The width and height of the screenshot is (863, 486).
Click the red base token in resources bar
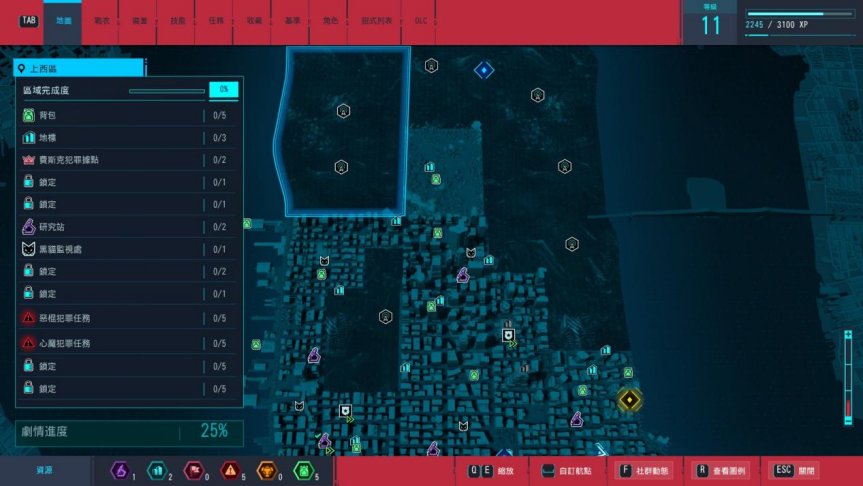tap(194, 471)
